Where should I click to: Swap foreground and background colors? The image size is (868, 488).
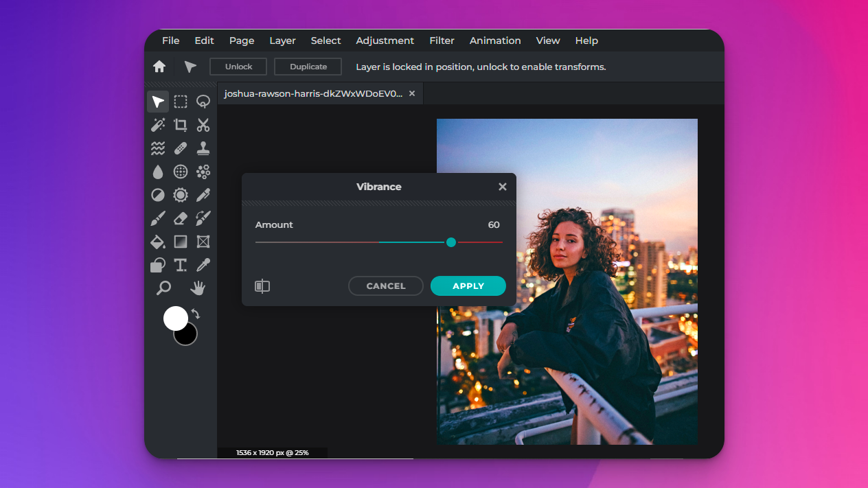(x=196, y=314)
